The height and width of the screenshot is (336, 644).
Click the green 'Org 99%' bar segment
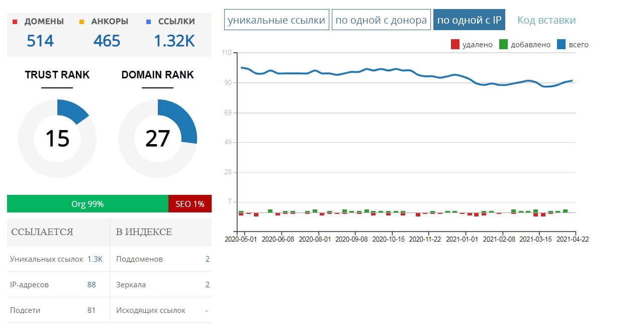[87, 204]
